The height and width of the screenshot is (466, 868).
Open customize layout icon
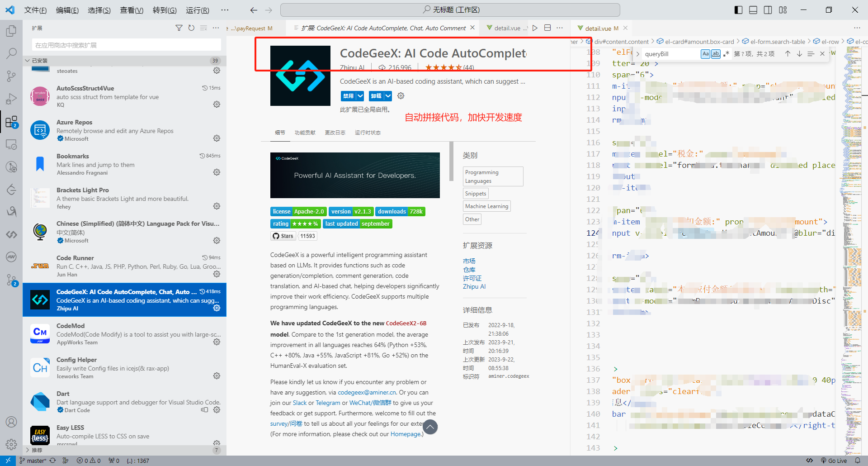tap(783, 10)
